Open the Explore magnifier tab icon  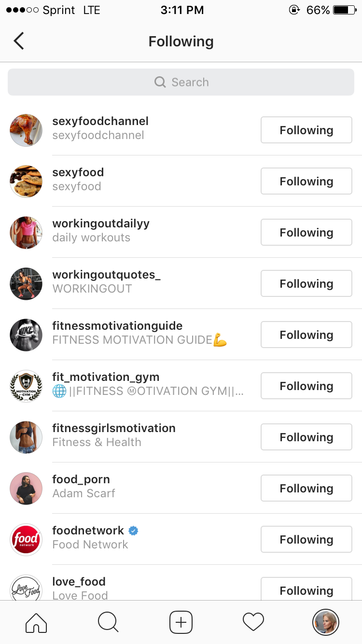108,622
